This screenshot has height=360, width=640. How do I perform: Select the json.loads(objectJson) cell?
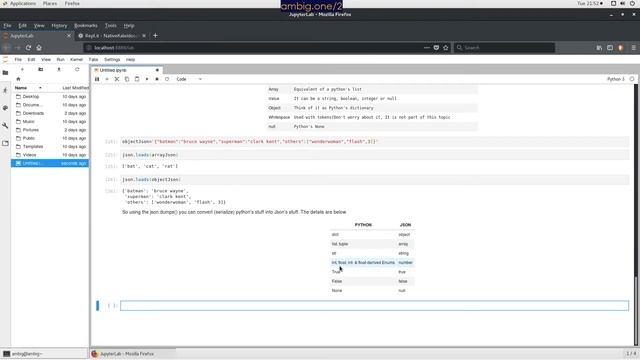pyautogui.click(x=374, y=180)
